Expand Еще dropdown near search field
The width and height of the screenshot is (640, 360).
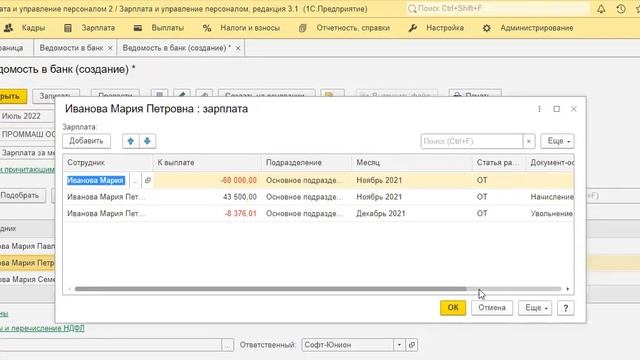click(558, 141)
